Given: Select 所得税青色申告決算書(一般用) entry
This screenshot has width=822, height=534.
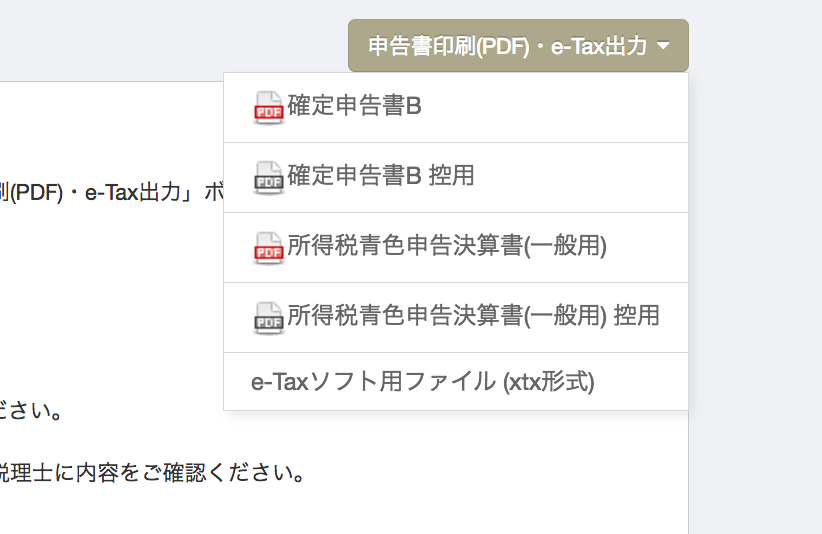Looking at the screenshot, I should coord(456,248).
